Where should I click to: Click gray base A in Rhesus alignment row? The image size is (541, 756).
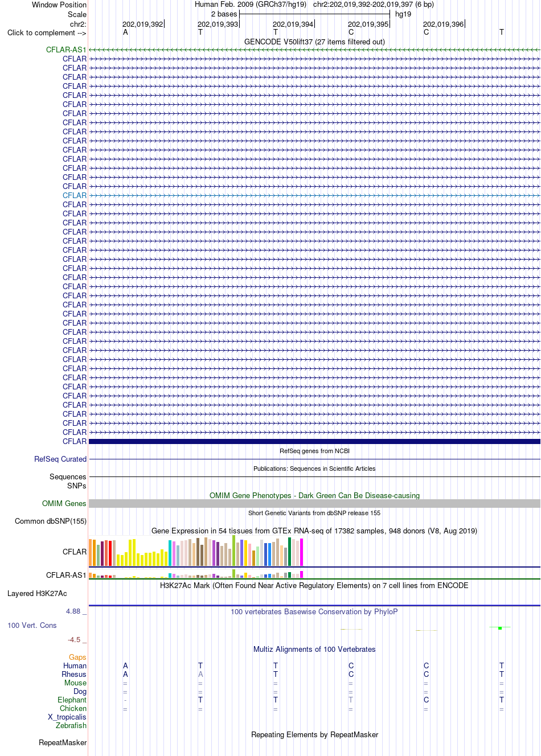coord(200,674)
